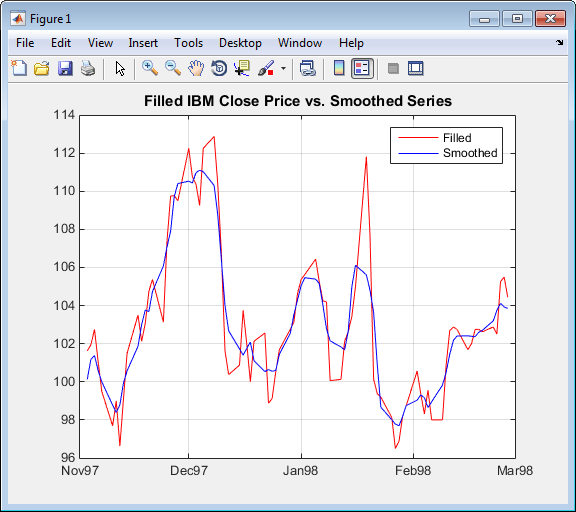Click the dock figure arrow in menu bar
This screenshot has width=576, height=512.
559,43
